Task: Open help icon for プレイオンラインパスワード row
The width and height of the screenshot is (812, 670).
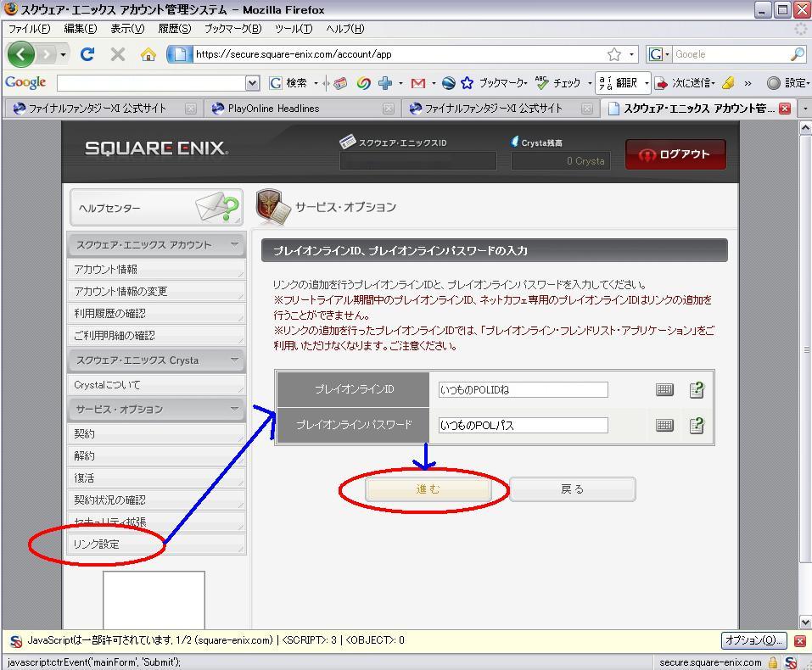Action: tap(697, 426)
